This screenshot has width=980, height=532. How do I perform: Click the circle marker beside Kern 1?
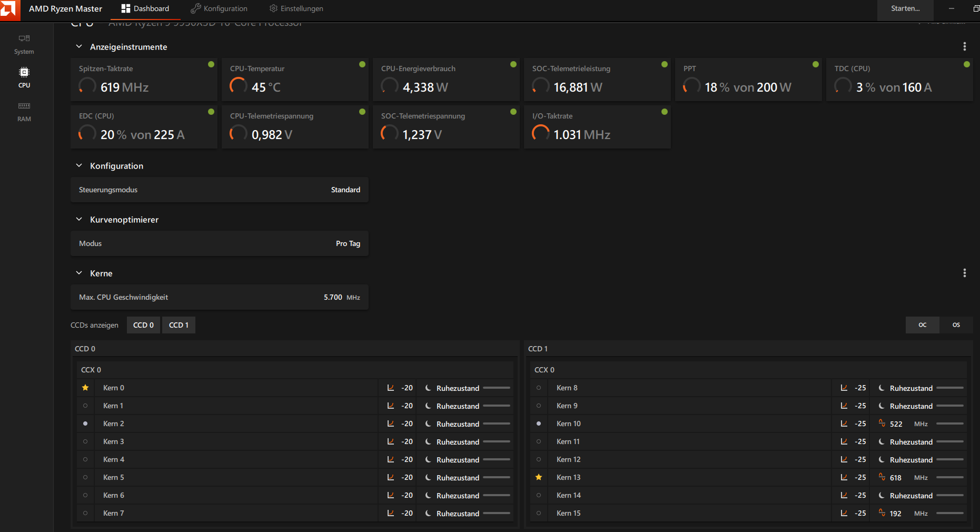85,406
